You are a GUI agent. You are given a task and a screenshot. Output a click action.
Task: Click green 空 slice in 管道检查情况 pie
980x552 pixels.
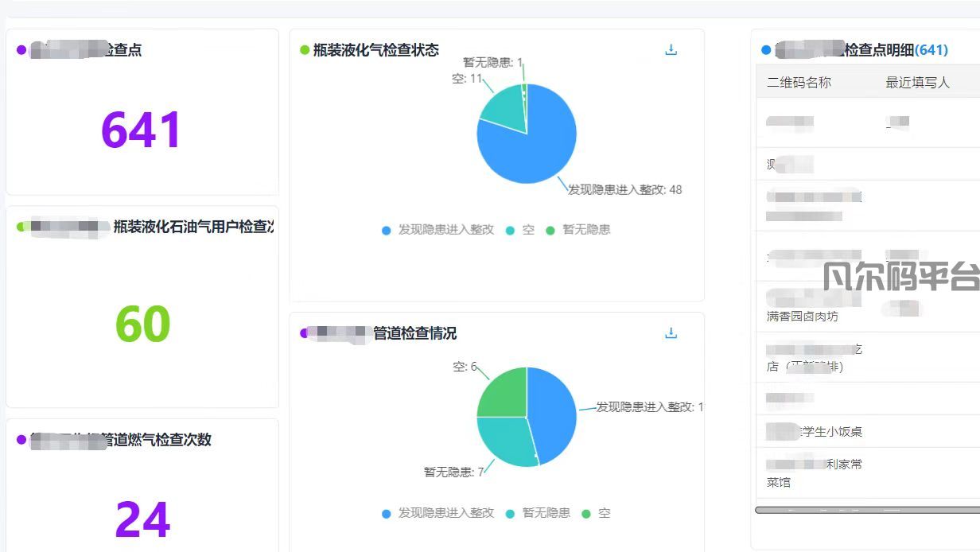click(x=507, y=395)
